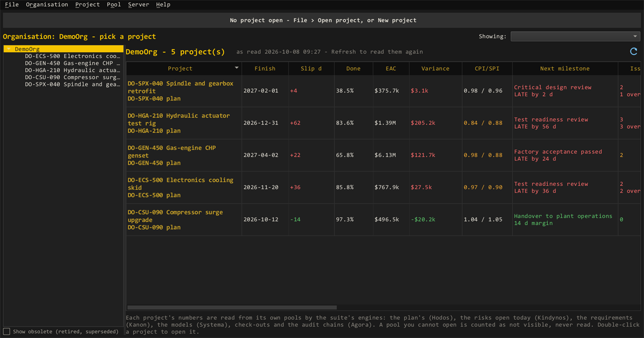The height and width of the screenshot is (338, 644).
Task: Select DO-CSU-090 Compressor tree item
Action: pos(72,77)
